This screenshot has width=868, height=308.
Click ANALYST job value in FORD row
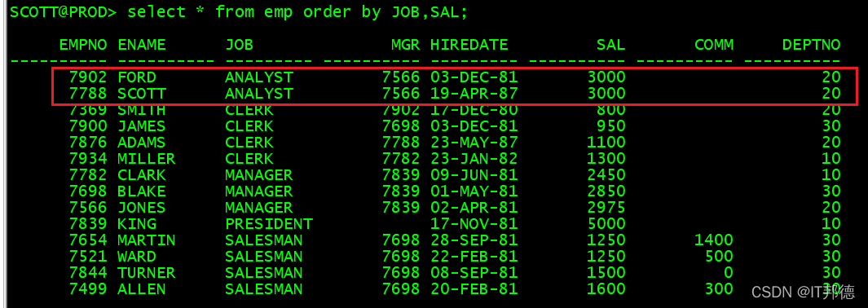pos(259,77)
